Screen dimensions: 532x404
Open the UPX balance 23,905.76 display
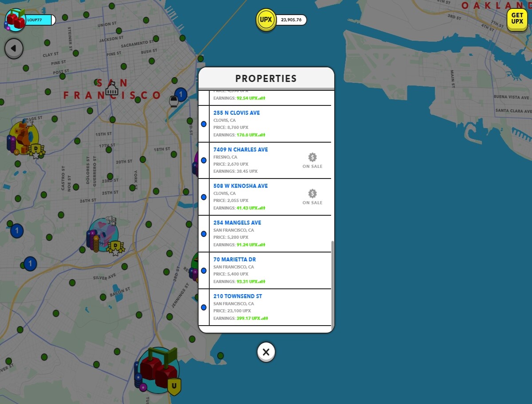coord(291,20)
